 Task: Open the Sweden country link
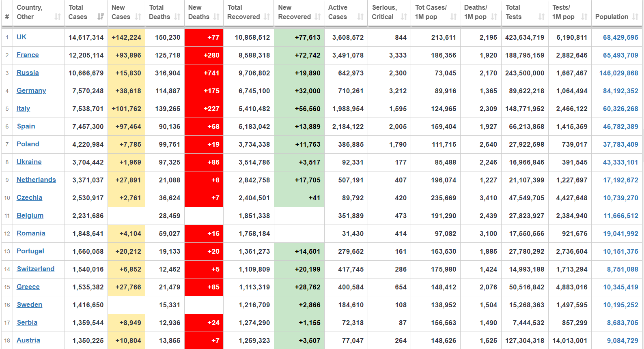click(30, 304)
